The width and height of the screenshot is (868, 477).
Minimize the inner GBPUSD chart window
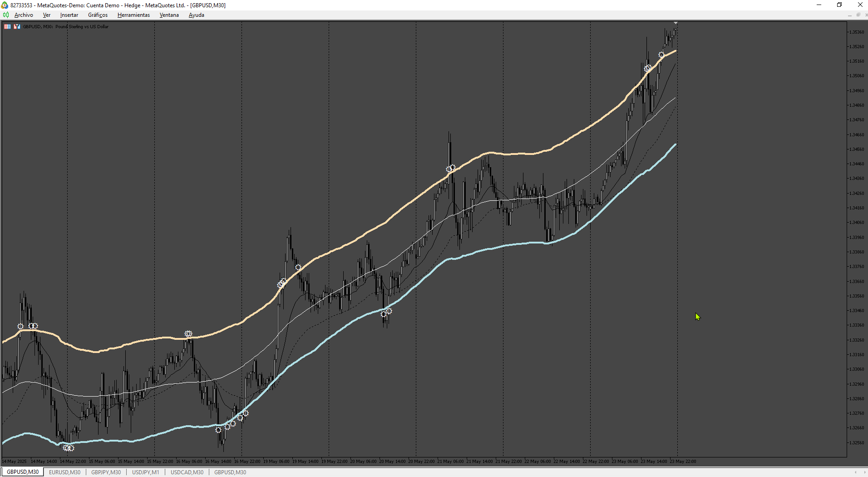point(849,15)
